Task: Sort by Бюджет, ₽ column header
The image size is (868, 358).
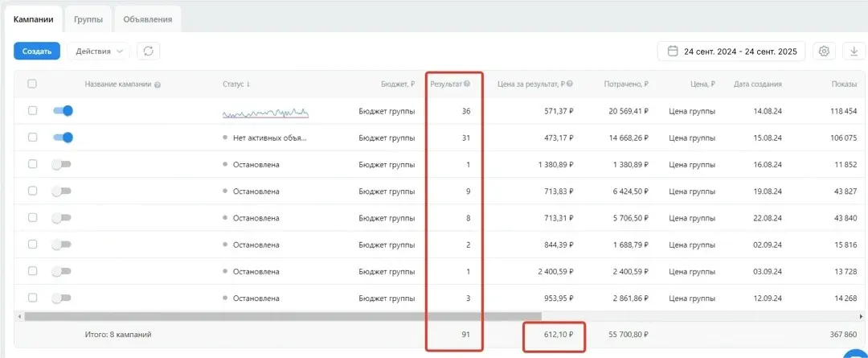Action: pyautogui.click(x=398, y=84)
